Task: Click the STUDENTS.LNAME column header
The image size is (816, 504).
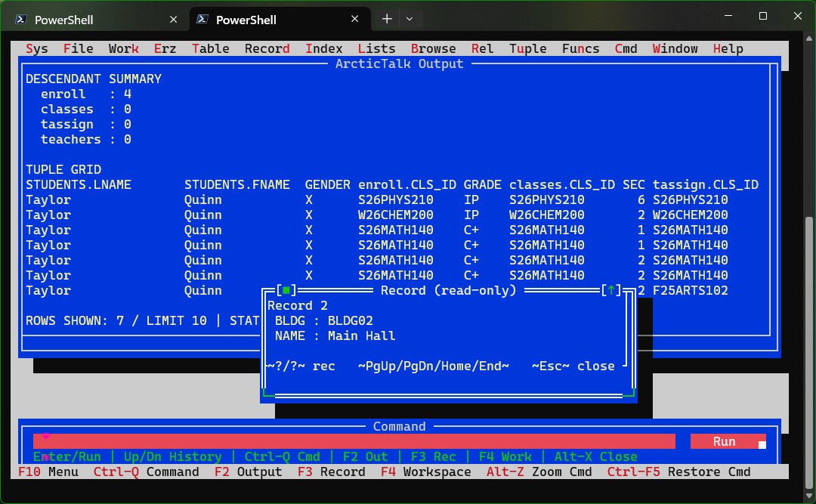Action: click(79, 185)
